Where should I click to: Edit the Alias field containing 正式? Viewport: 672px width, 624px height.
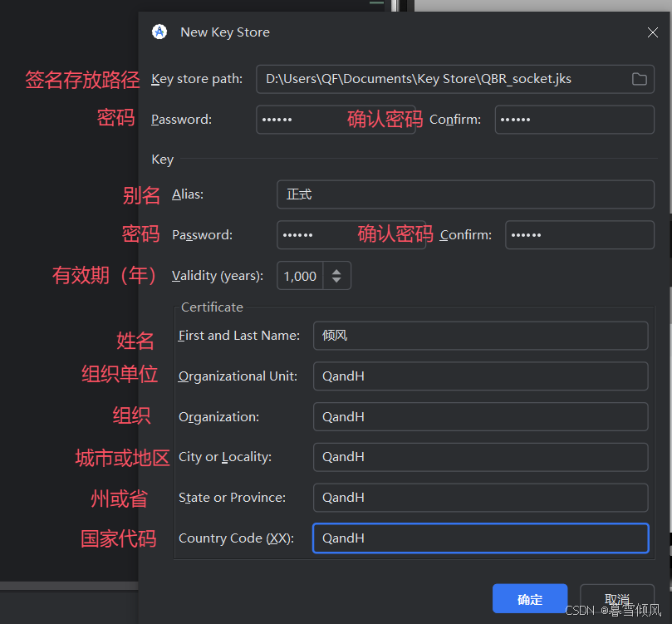tap(465, 194)
